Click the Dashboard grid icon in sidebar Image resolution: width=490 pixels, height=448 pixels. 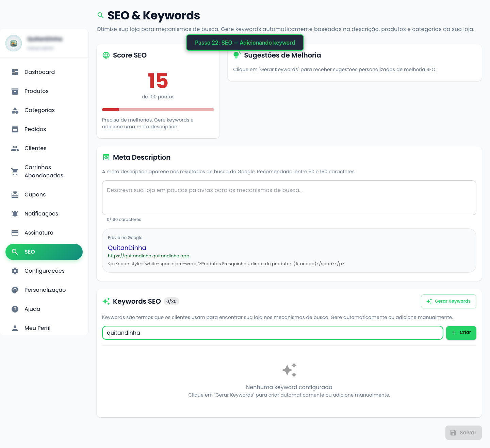[15, 72]
